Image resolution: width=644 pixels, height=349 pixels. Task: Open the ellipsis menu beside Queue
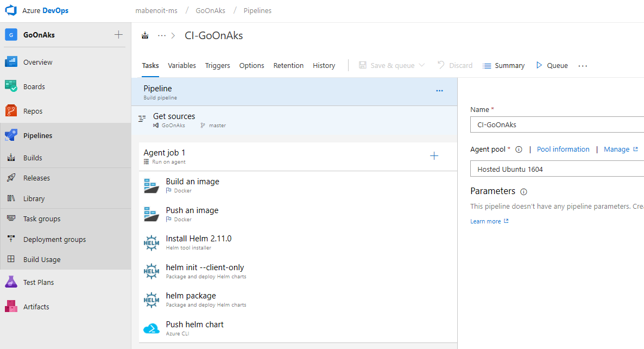click(583, 65)
